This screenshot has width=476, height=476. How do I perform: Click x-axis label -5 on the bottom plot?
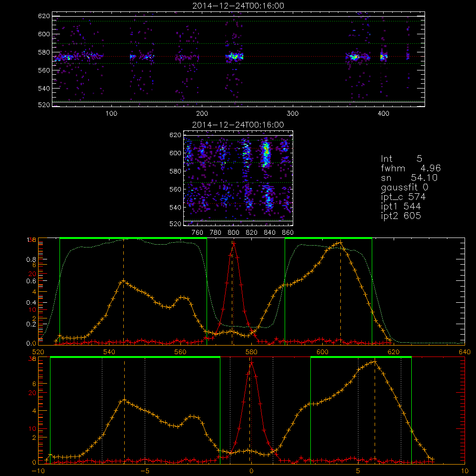(x=145, y=471)
